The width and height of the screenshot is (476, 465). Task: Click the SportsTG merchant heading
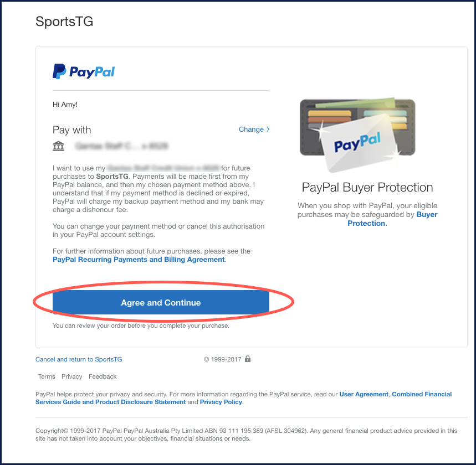(64, 22)
